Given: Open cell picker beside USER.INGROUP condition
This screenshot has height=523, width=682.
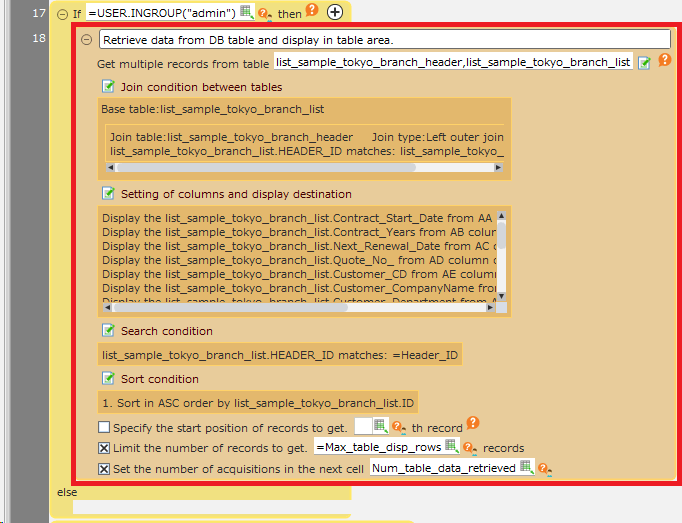Looking at the screenshot, I should pyautogui.click(x=246, y=13).
